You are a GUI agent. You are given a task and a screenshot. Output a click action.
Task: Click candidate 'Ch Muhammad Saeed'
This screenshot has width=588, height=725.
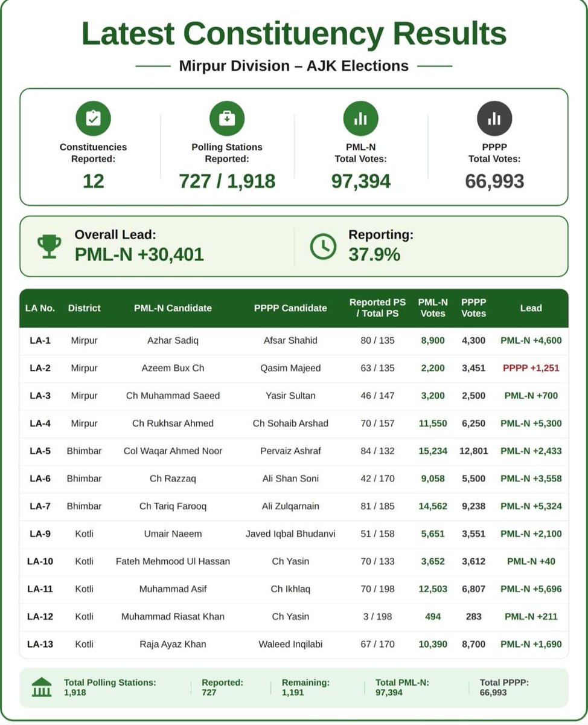[x=173, y=396]
